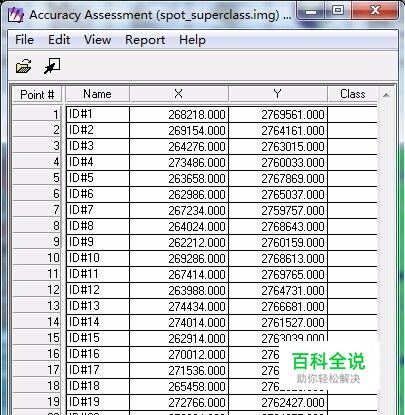The width and height of the screenshot is (405, 415).
Task: Close the Accuracy Assessment window
Action: [x=375, y=11]
